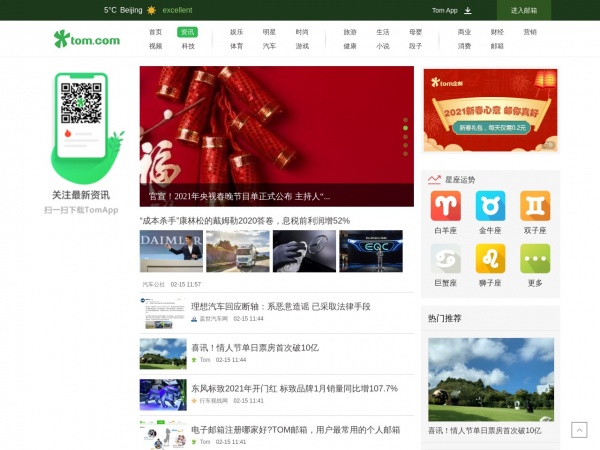Viewport: 600px width, 450px height.
Task: Click the Tom App download icon
Action: pos(468,10)
